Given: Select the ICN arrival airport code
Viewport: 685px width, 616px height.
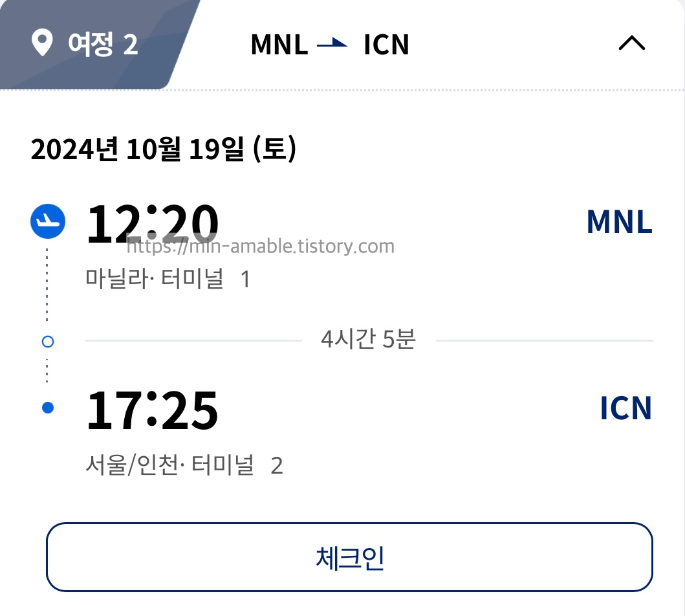Looking at the screenshot, I should tap(624, 408).
